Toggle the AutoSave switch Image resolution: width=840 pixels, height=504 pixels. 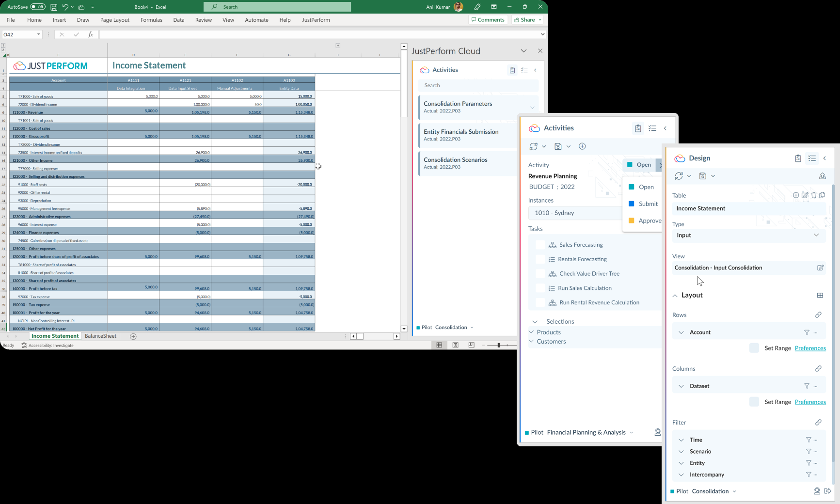[38, 7]
